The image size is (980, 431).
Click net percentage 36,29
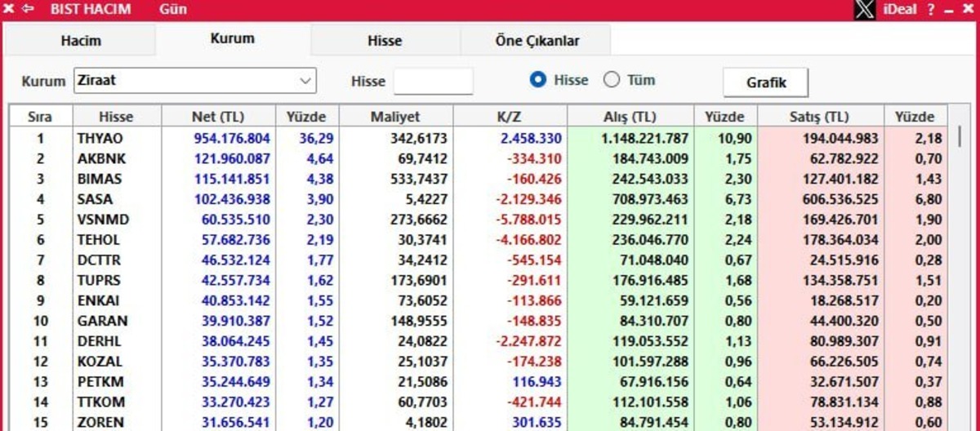[x=316, y=139]
